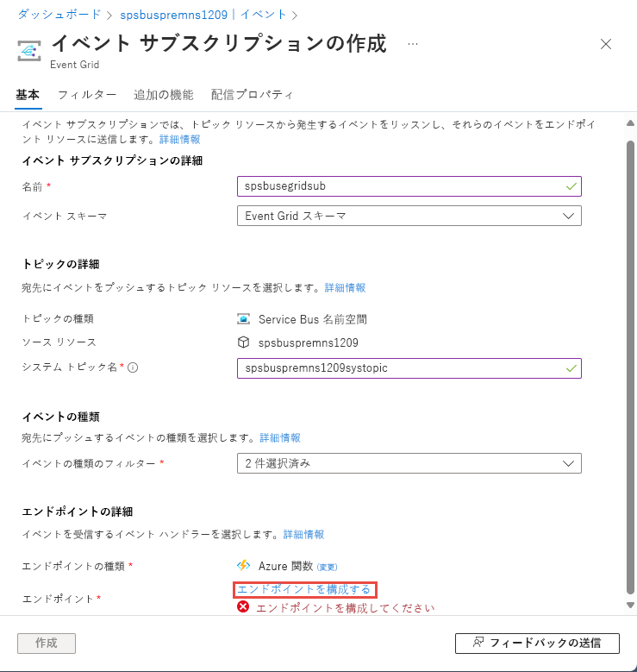Click the フィードバックの送信 button
Screen dimensions: 637x672
click(537, 644)
